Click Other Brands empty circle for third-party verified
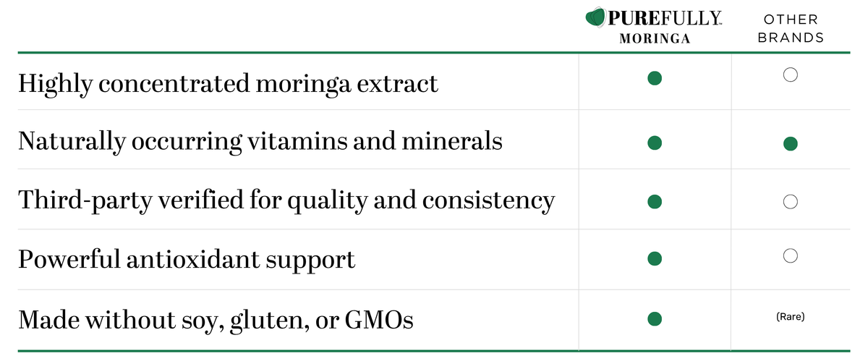The width and height of the screenshot is (868, 356). pos(791,202)
